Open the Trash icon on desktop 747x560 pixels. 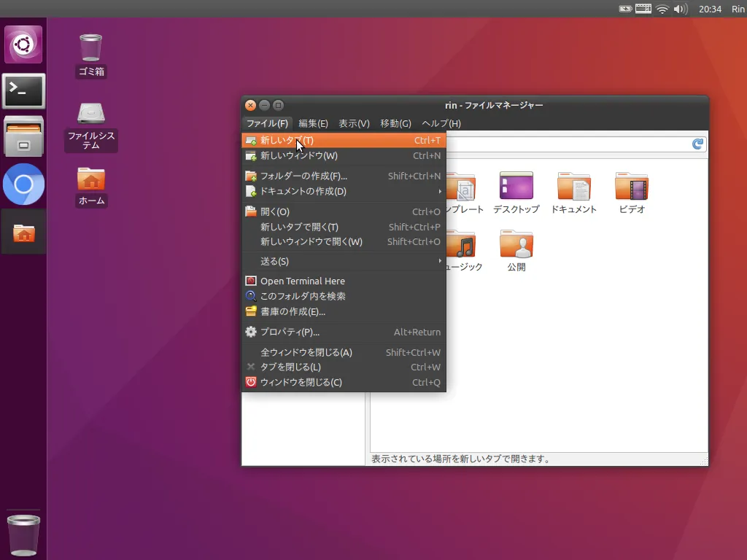pos(90,48)
